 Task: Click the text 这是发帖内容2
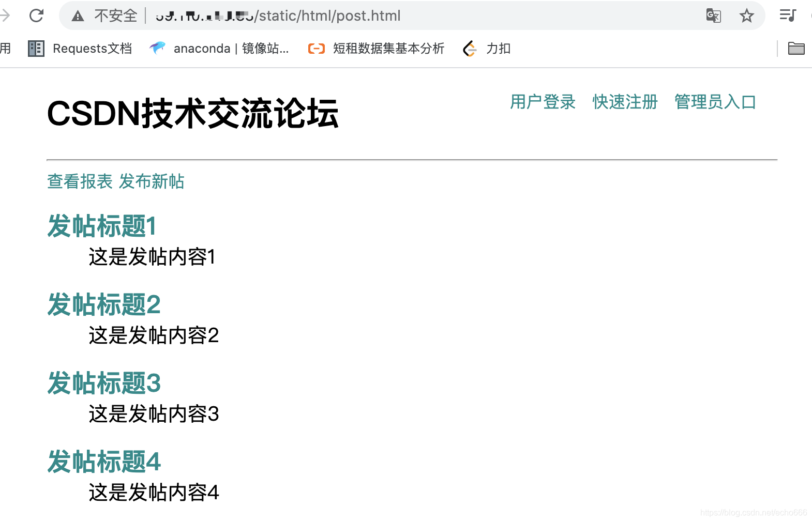[154, 335]
